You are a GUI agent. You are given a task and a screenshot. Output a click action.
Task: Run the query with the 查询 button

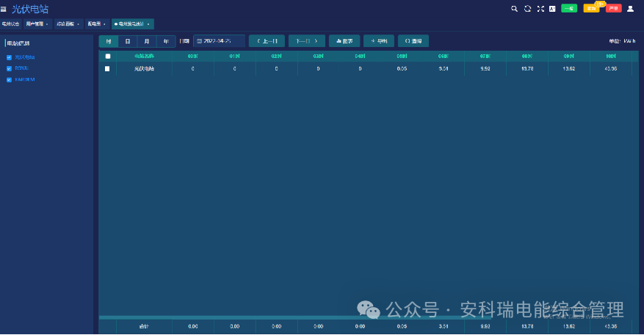click(x=413, y=41)
